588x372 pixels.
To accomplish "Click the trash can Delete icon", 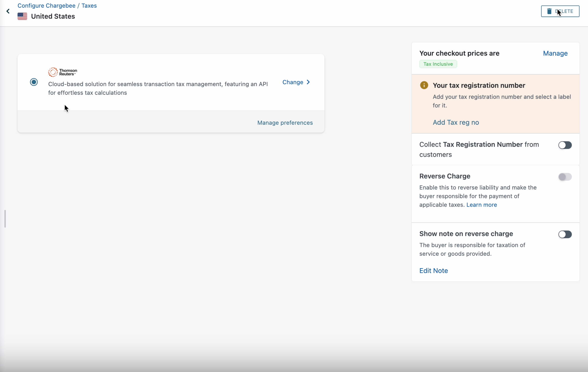I will pyautogui.click(x=549, y=11).
